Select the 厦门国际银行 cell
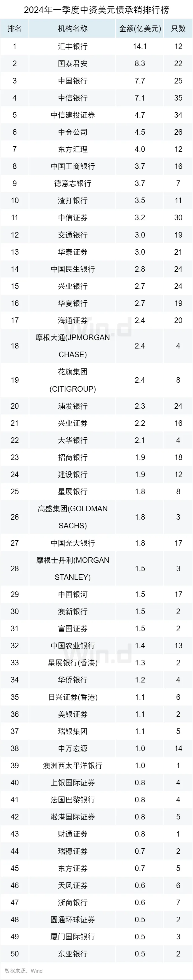Image resolution: width=193 pixels, height=980 pixels. pos(72,937)
